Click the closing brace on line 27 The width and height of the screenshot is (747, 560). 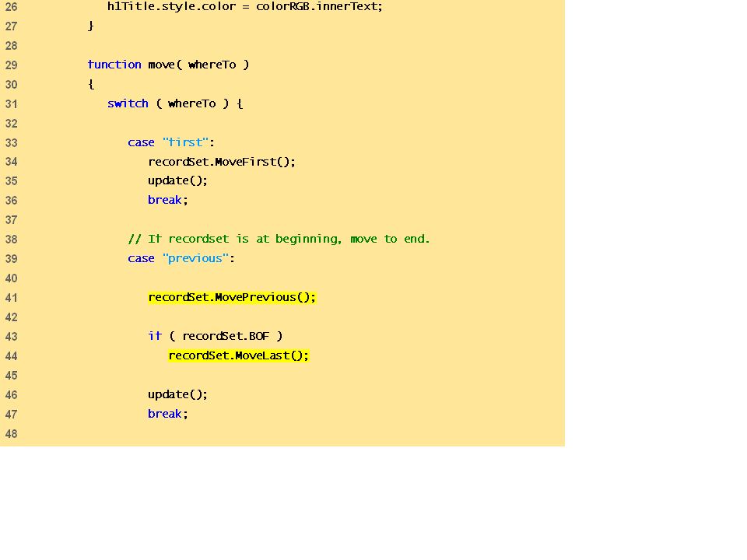91,26
